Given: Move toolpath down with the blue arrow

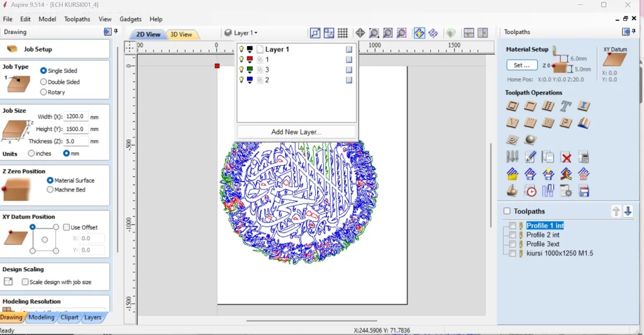Looking at the screenshot, I should click(628, 212).
